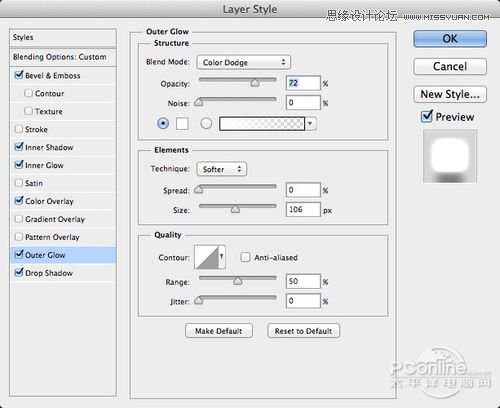Click the Size value input field
This screenshot has width=500, height=408.
click(303, 210)
